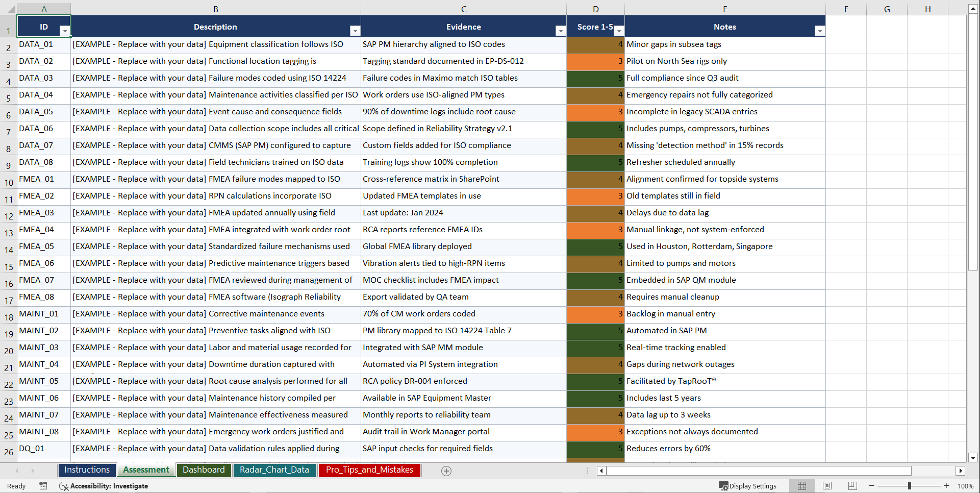Click the macro recording icon in the status bar
Image resolution: width=980 pixels, height=493 pixels.
click(43, 486)
